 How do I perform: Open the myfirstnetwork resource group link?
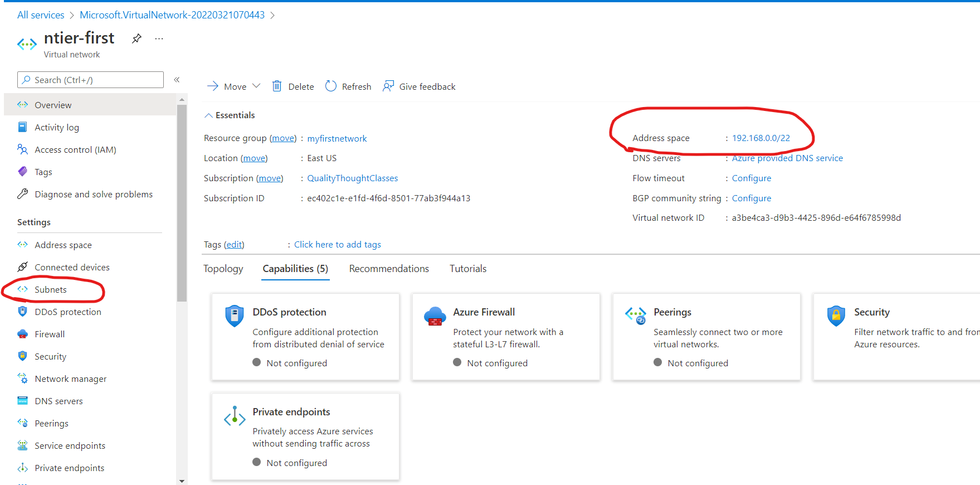coord(337,139)
